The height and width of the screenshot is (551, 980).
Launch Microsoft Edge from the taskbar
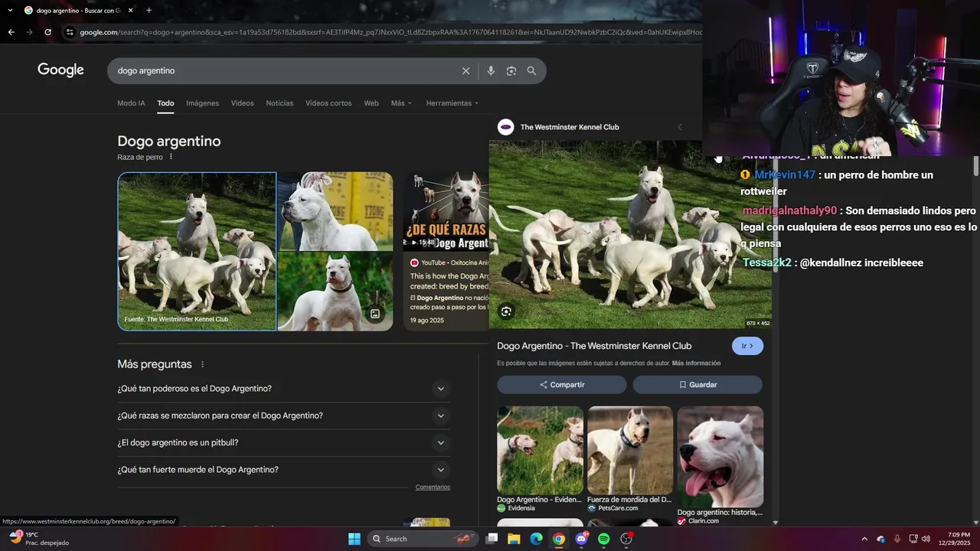(537, 539)
